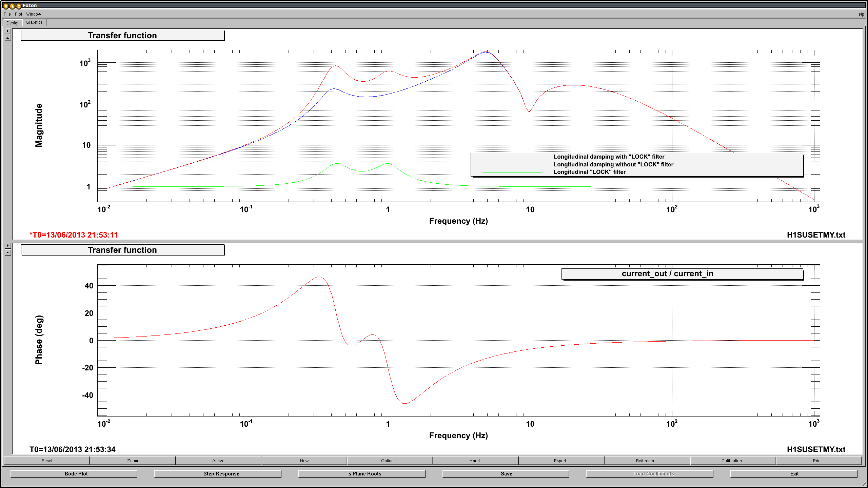
Task: Click the Reset button
Action: [x=47, y=461]
